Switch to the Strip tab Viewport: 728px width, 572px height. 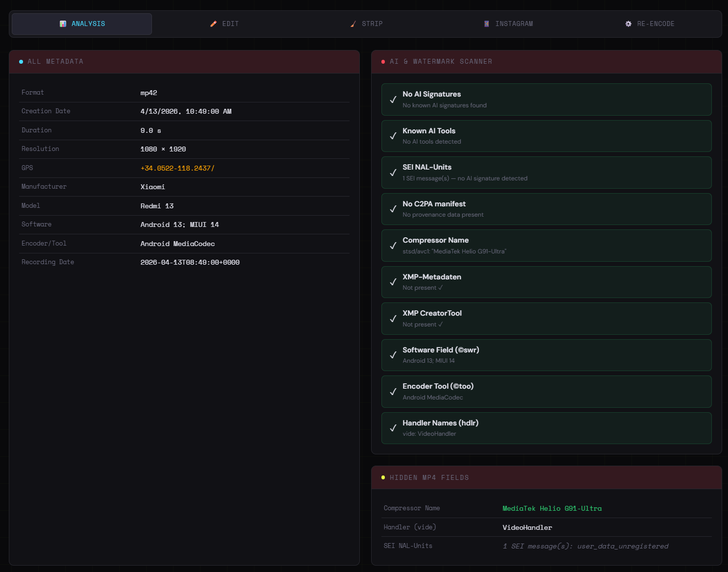click(x=366, y=24)
